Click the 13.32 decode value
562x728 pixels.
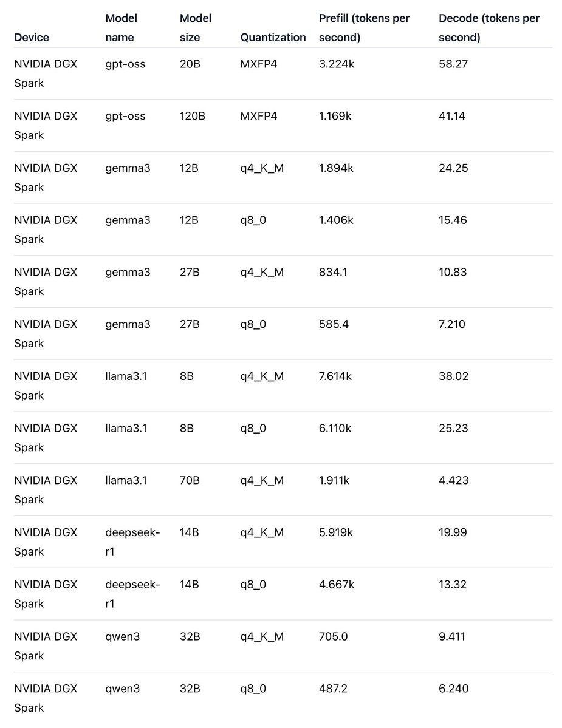pos(453,584)
